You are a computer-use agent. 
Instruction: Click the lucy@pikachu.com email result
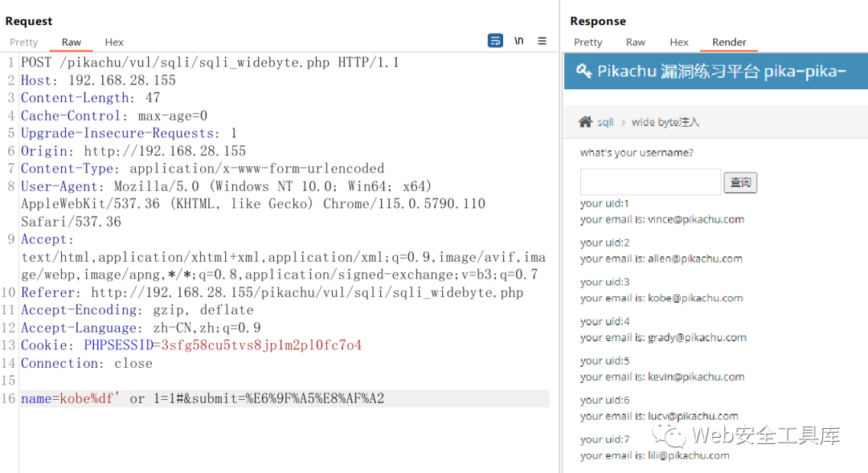point(693,416)
